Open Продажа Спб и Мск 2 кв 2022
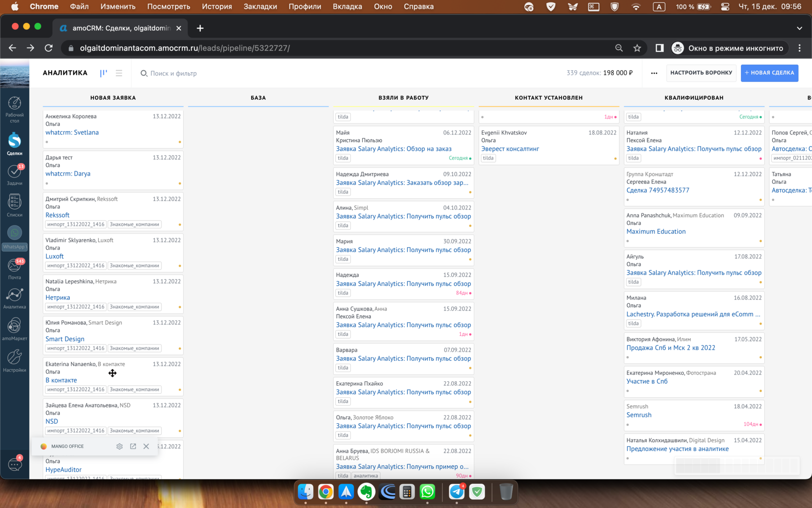Image resolution: width=812 pixels, height=508 pixels. [671, 348]
